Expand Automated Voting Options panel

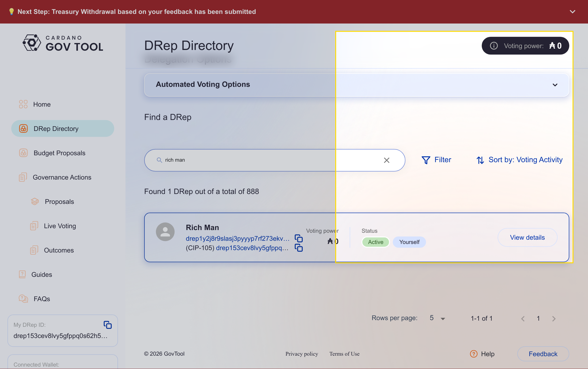coord(555,85)
